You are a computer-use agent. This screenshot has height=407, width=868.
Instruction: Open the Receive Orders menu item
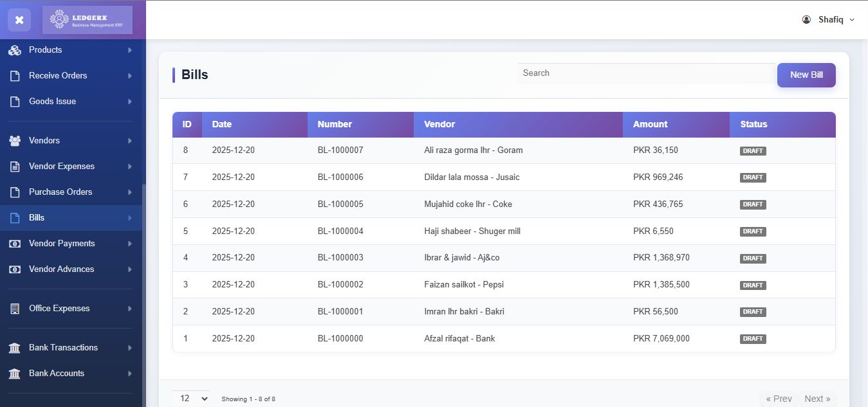pyautogui.click(x=58, y=76)
